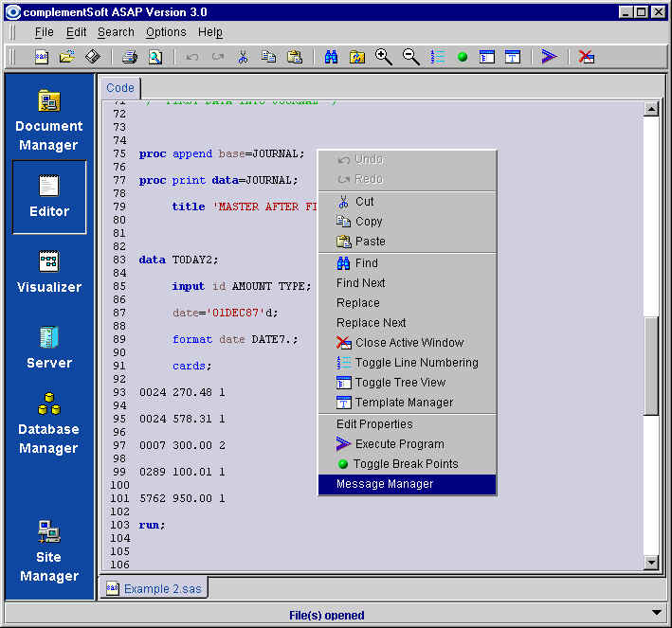Choose Find Next in context menu
This screenshot has height=628, width=672.
408,283
